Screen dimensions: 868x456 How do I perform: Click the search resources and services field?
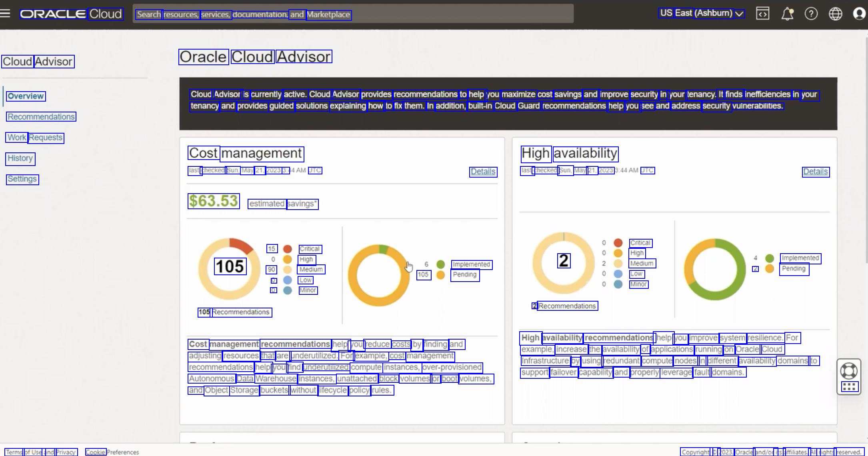click(353, 14)
